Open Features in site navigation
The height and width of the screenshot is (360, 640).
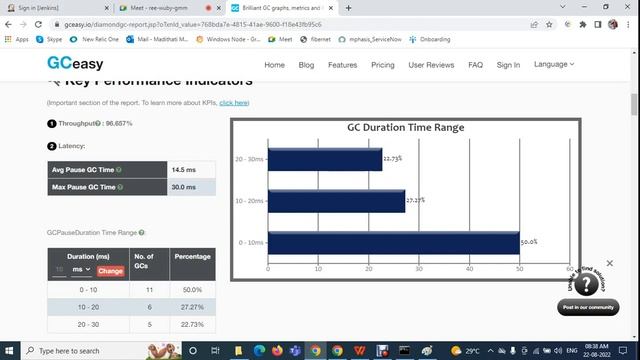click(342, 65)
